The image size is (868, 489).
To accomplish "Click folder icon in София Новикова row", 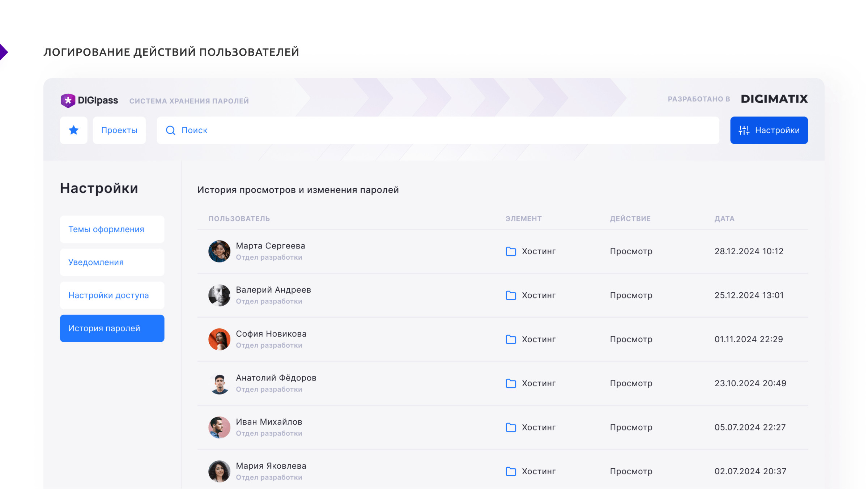I will coord(511,339).
